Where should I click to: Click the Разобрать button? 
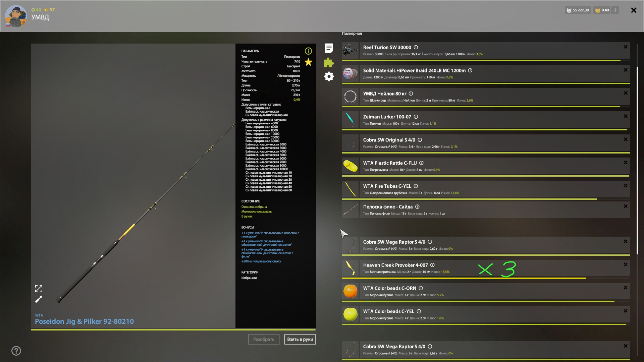[x=264, y=340]
